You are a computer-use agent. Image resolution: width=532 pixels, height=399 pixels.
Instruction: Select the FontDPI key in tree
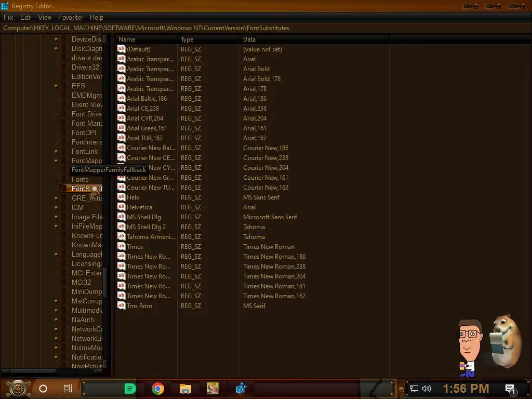pyautogui.click(x=84, y=132)
